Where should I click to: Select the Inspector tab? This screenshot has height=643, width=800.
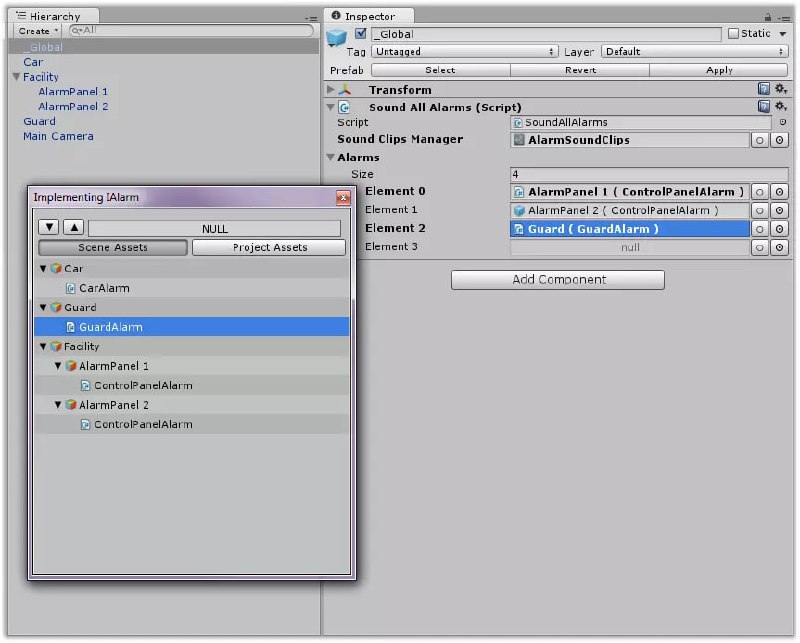(x=368, y=16)
